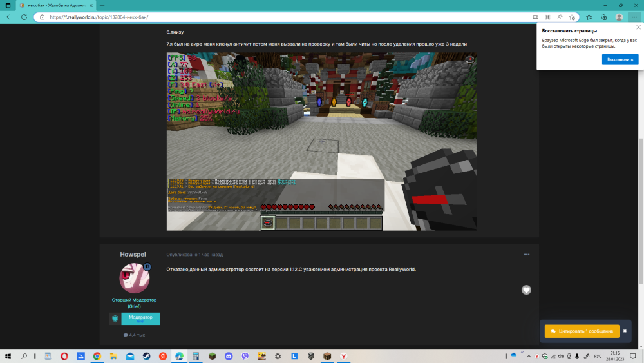Dismiss the quote message popup
The image size is (644, 363).
click(x=625, y=331)
